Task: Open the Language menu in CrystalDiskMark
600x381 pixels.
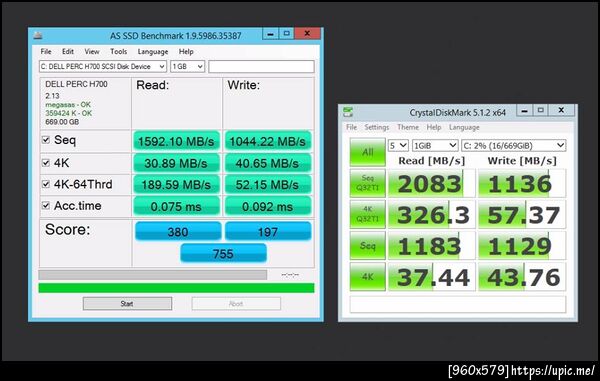Action: [464, 127]
